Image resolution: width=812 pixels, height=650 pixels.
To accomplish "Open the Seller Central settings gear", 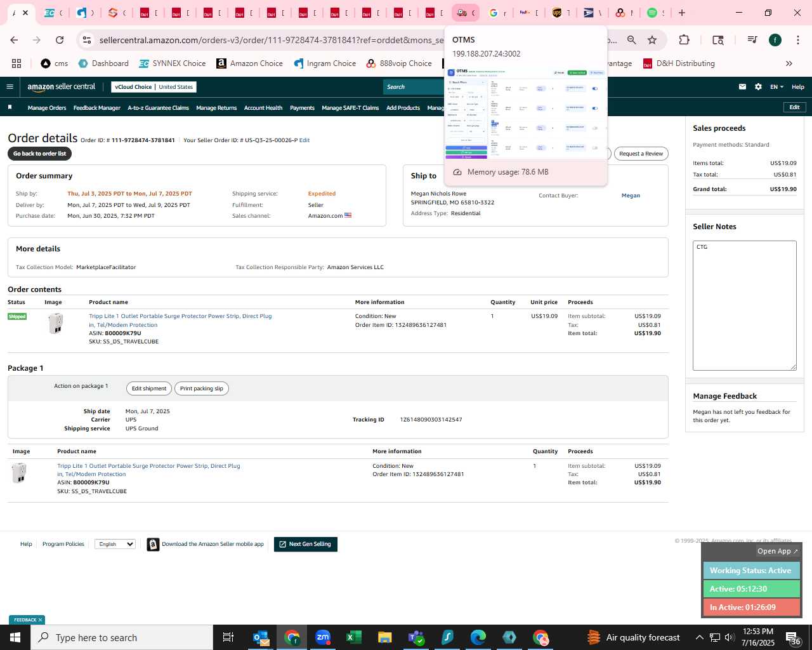I will pyautogui.click(x=758, y=87).
